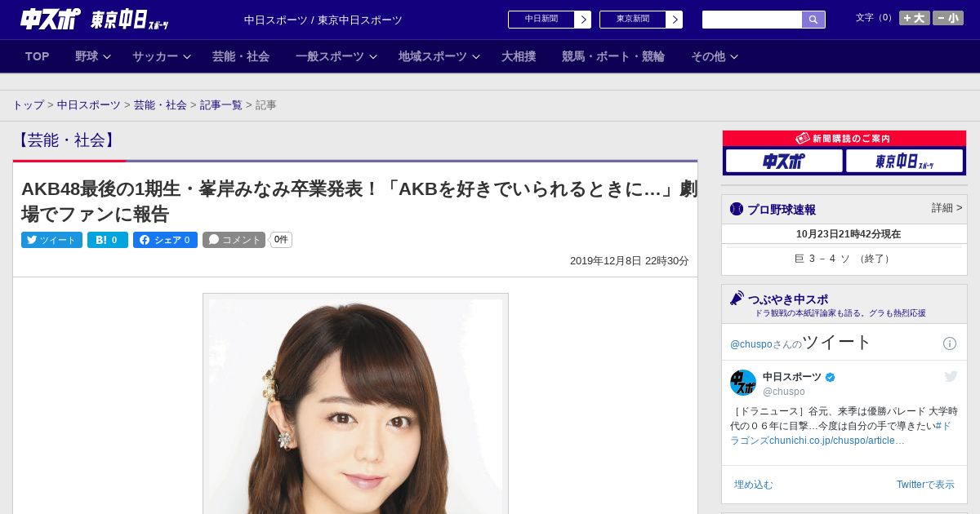Click the Twitter bird icon in tweet

[951, 376]
